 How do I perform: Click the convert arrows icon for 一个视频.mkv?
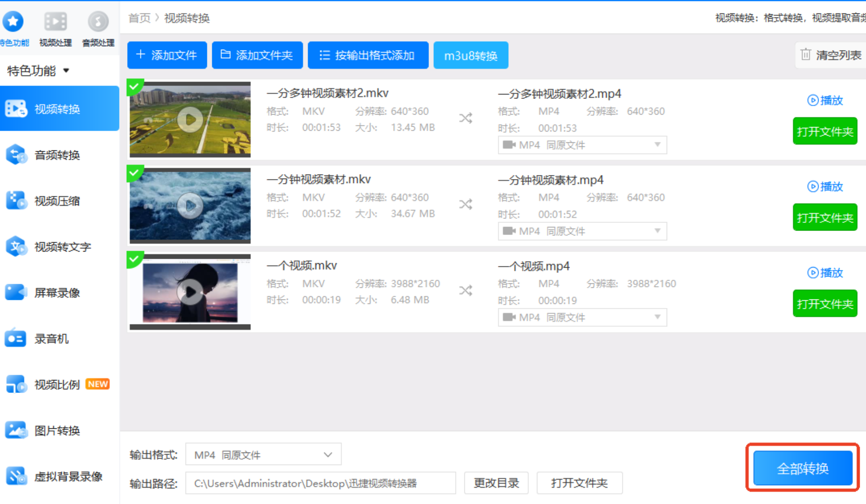466,290
